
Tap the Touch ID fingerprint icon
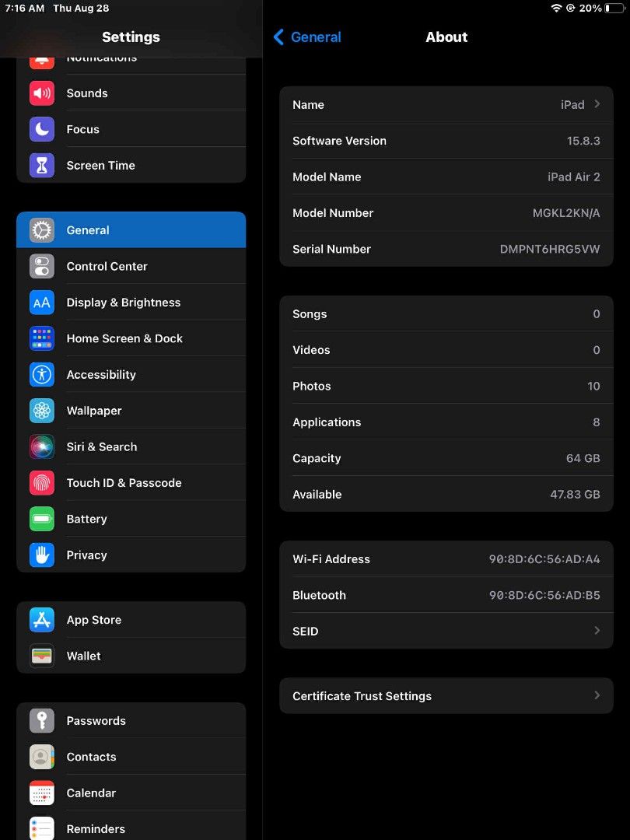pyautogui.click(x=42, y=483)
